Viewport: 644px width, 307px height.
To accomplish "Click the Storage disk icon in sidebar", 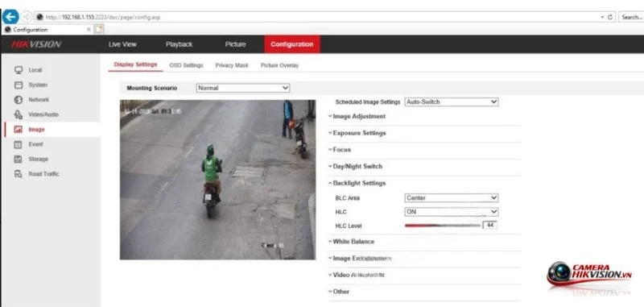I will tap(18, 159).
